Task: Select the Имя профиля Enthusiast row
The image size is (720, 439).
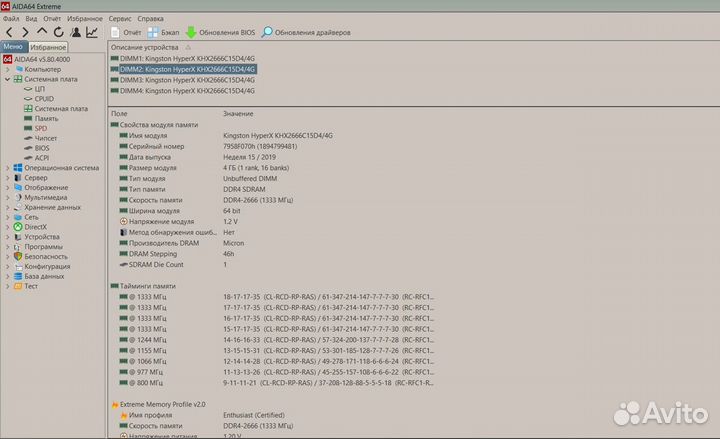Action: [202, 415]
